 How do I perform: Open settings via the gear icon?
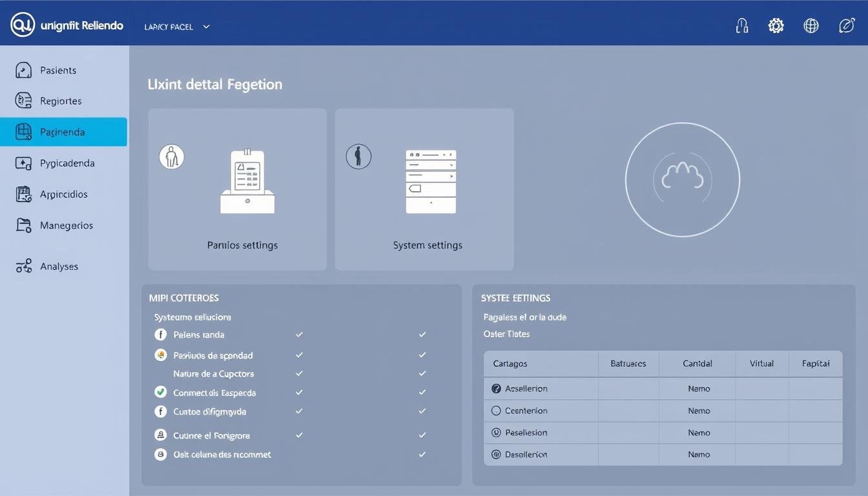pyautogui.click(x=776, y=26)
